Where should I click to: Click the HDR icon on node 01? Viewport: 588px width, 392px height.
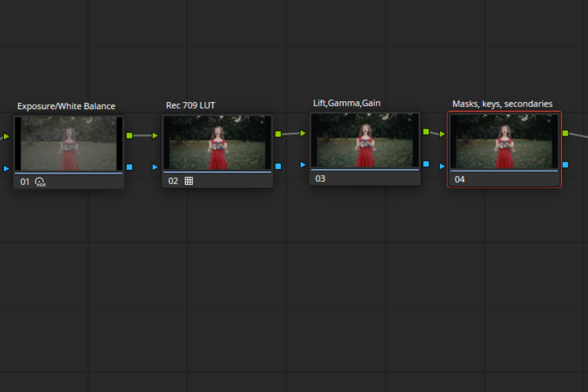[40, 182]
